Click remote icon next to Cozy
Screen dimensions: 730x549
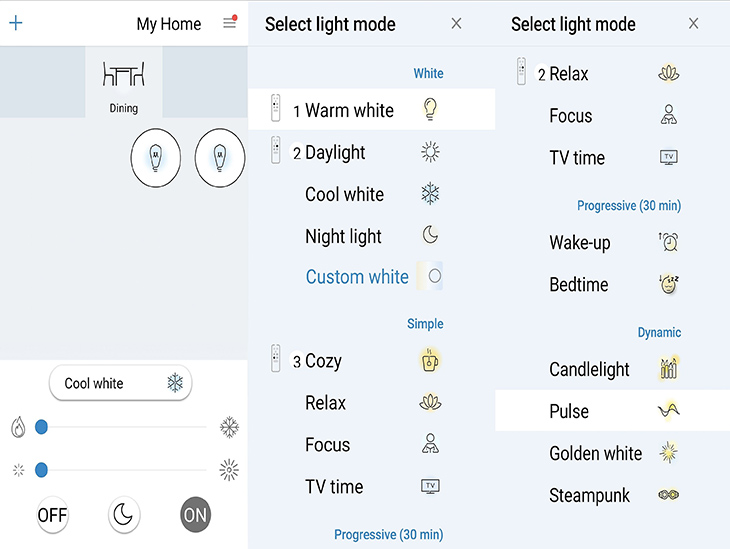coord(276,358)
